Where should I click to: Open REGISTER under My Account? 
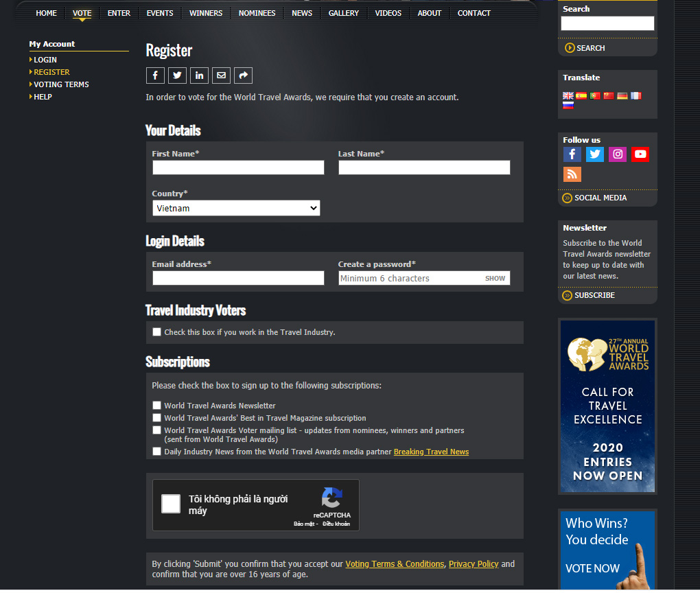coord(51,72)
